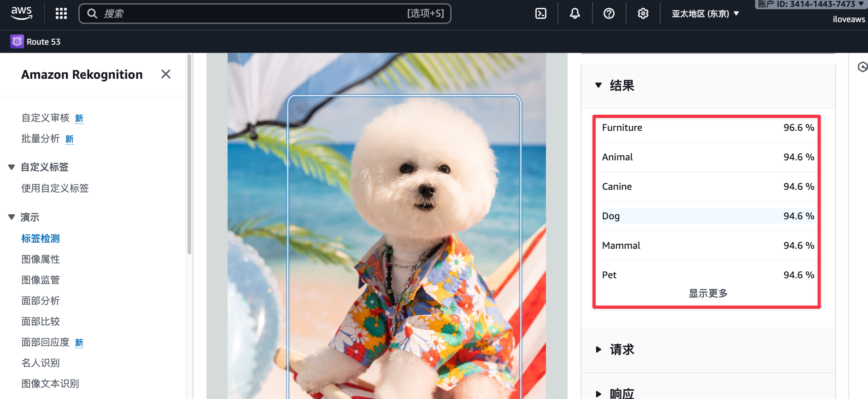Open the help question mark icon

609,13
